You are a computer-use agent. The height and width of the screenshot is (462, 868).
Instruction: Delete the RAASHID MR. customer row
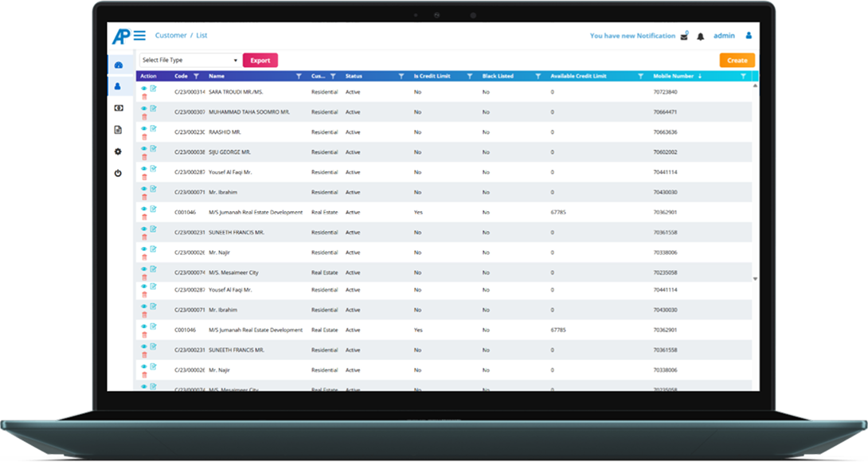pos(144,137)
